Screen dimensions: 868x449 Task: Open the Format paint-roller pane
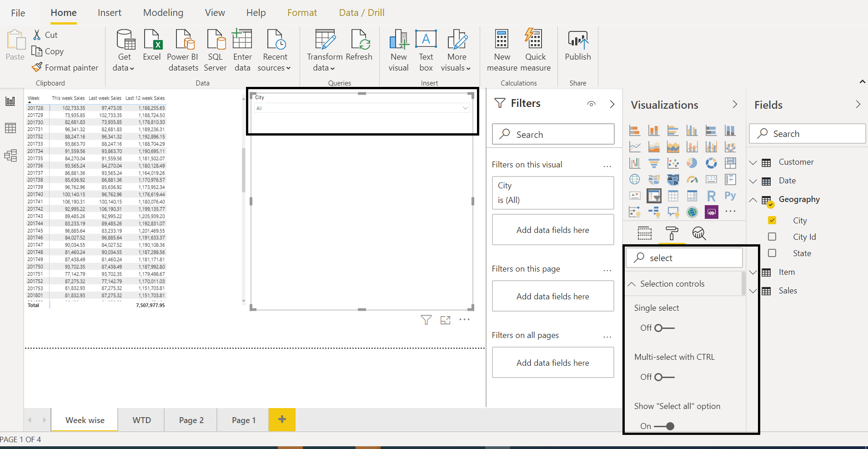[672, 233]
